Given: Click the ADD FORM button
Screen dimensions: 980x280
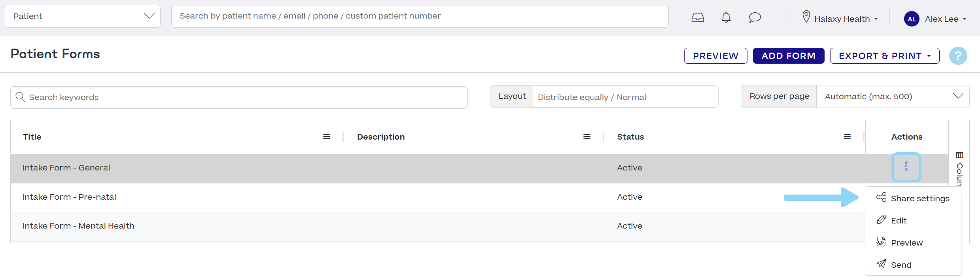Looking at the screenshot, I should 788,55.
